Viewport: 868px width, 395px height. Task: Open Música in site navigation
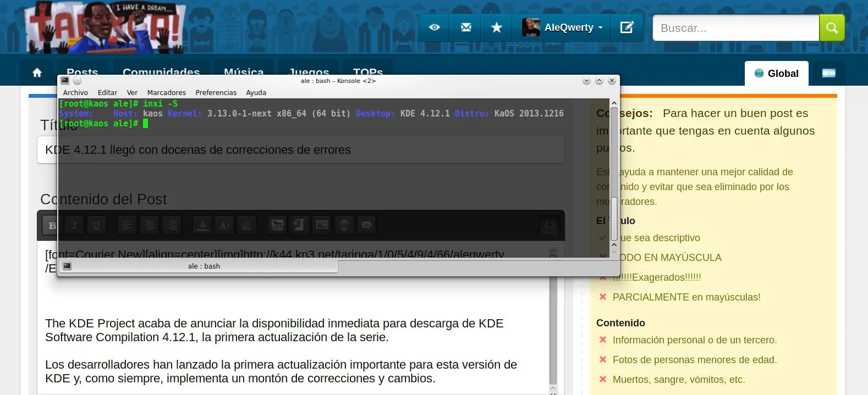pos(244,73)
